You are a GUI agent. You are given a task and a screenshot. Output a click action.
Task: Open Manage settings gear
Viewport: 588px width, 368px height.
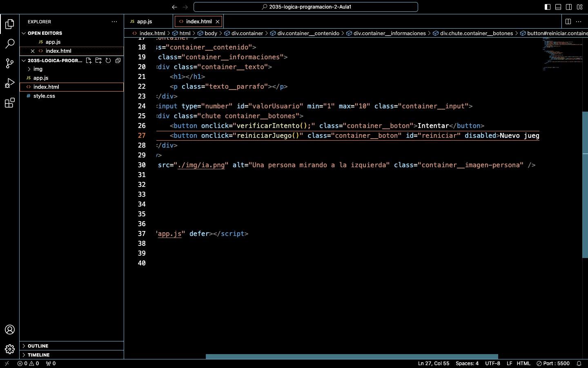[10, 349]
